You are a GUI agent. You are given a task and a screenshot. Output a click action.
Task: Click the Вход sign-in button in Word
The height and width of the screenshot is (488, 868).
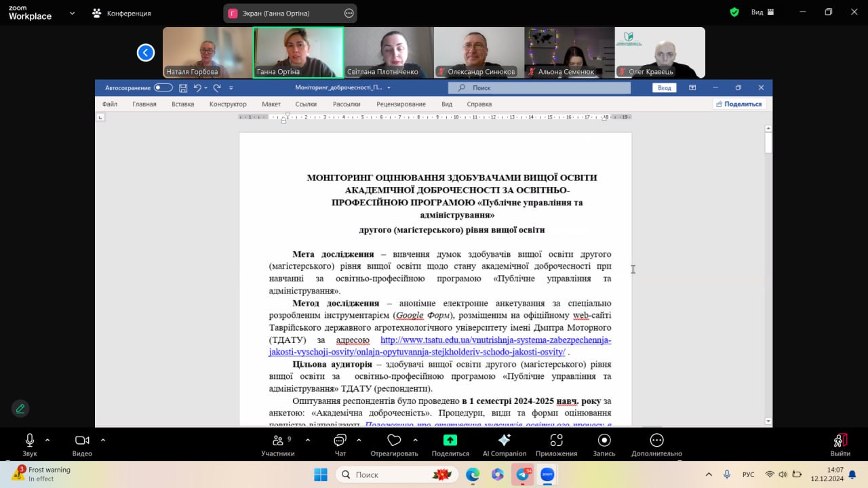pos(665,87)
